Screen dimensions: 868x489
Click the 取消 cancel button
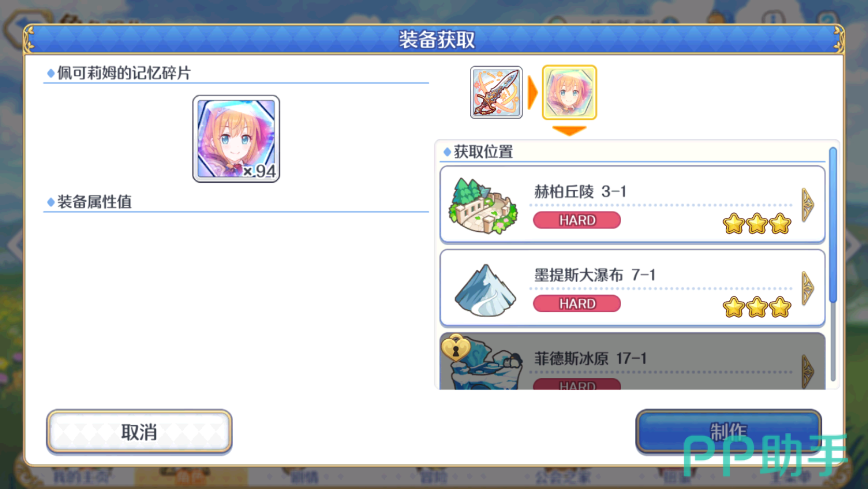(x=139, y=432)
